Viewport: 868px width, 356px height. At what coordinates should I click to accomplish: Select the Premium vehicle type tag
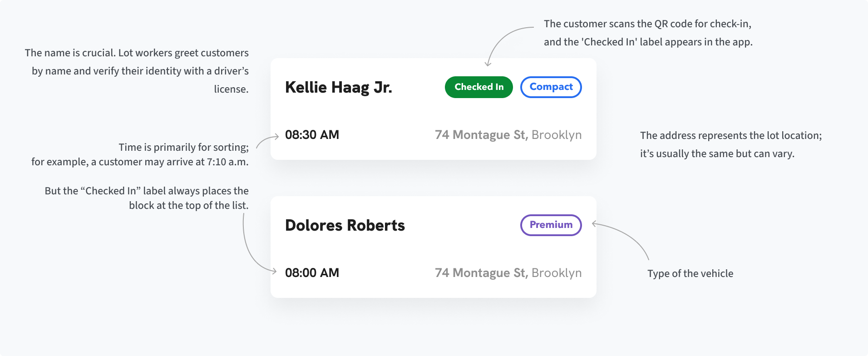[551, 225]
